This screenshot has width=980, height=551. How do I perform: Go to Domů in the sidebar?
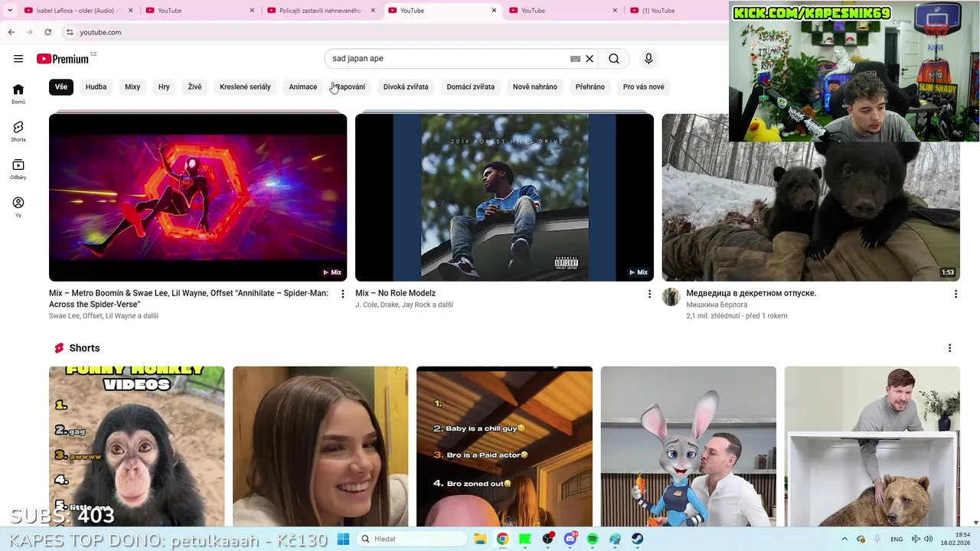(x=18, y=93)
